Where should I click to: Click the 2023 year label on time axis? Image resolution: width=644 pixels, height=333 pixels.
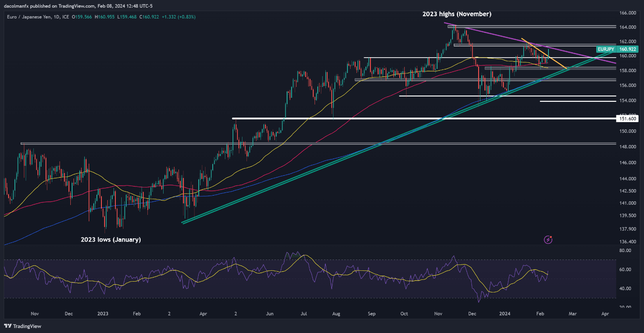click(x=103, y=313)
